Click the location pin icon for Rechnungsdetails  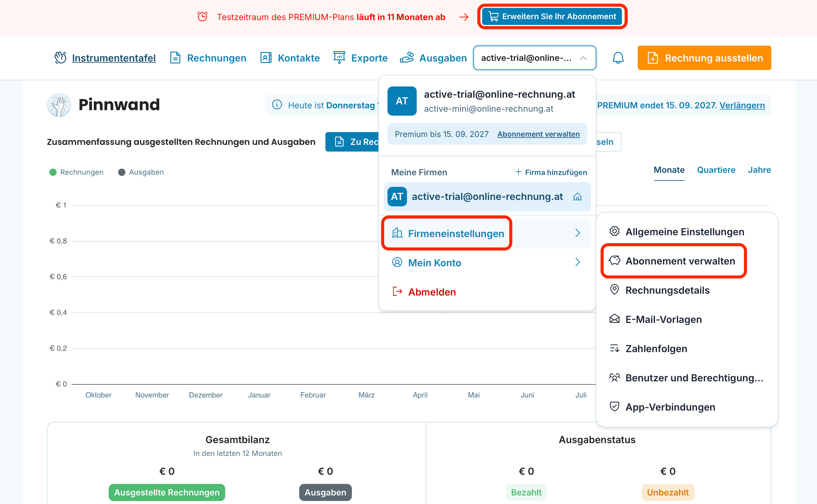[614, 290]
